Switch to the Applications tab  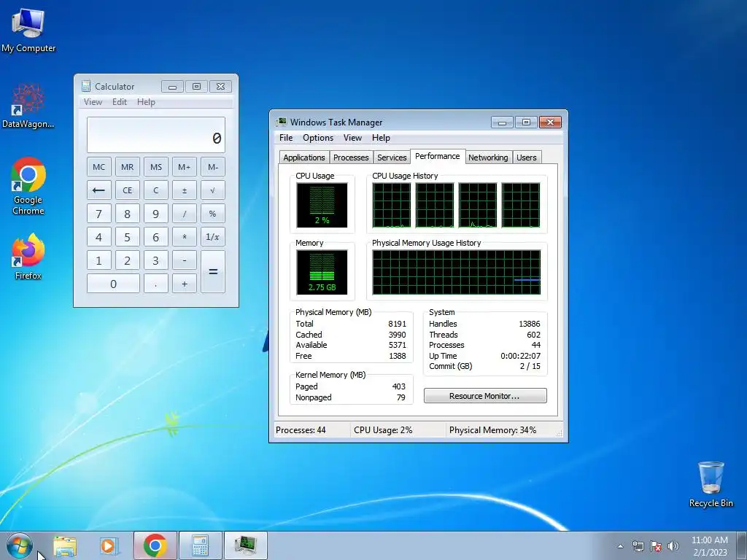tap(304, 157)
